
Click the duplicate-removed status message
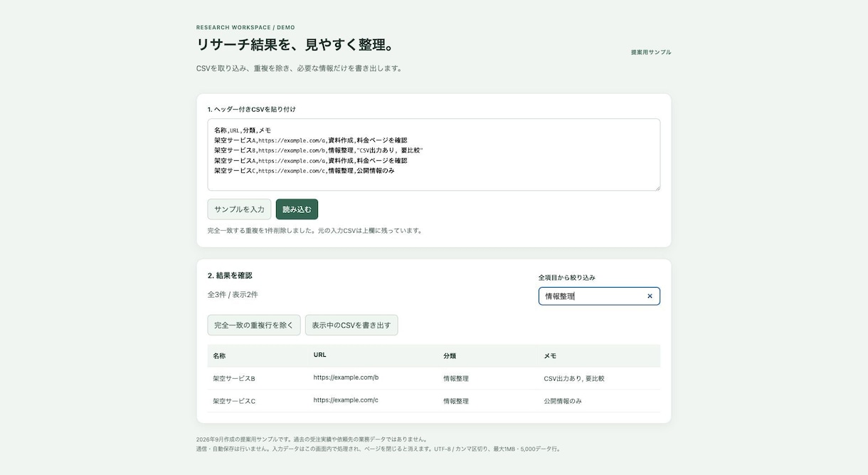point(315,230)
